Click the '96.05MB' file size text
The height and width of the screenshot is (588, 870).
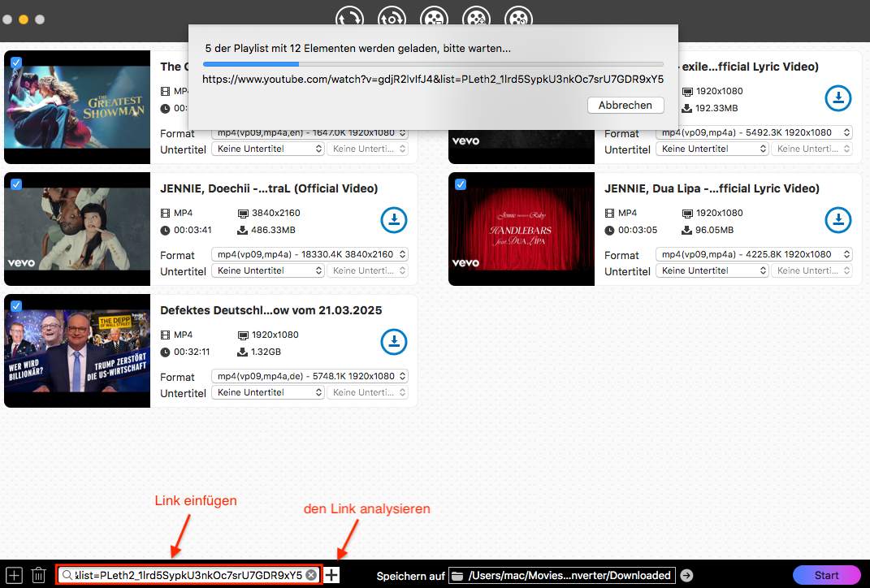(x=715, y=230)
